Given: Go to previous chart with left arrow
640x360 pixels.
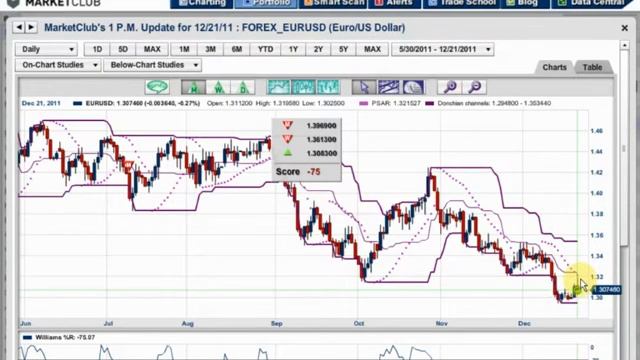Looking at the screenshot, I should click(19, 27).
